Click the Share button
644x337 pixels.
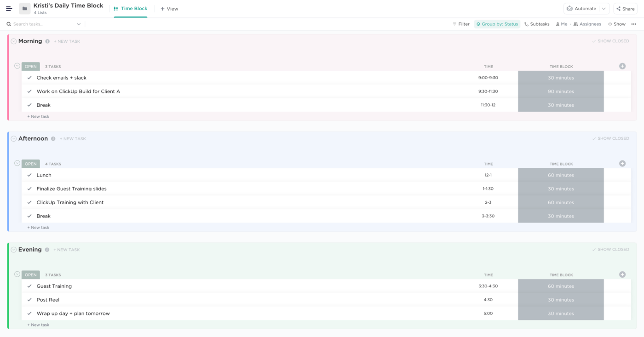tap(626, 9)
